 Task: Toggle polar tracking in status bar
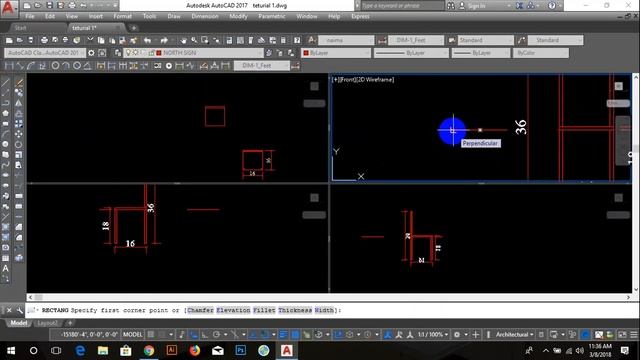point(216,335)
